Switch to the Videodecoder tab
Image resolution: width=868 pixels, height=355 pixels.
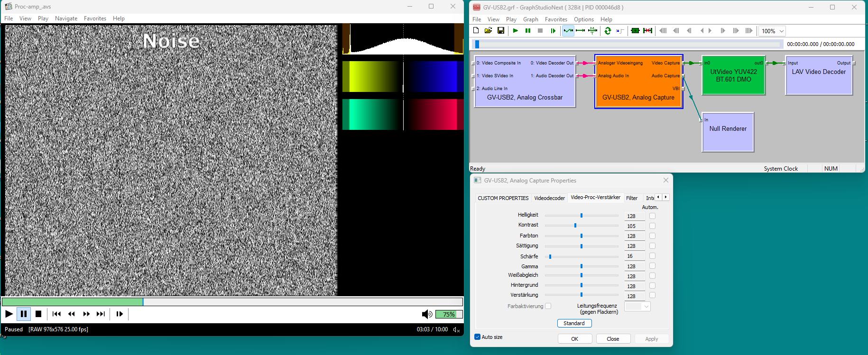[549, 198]
